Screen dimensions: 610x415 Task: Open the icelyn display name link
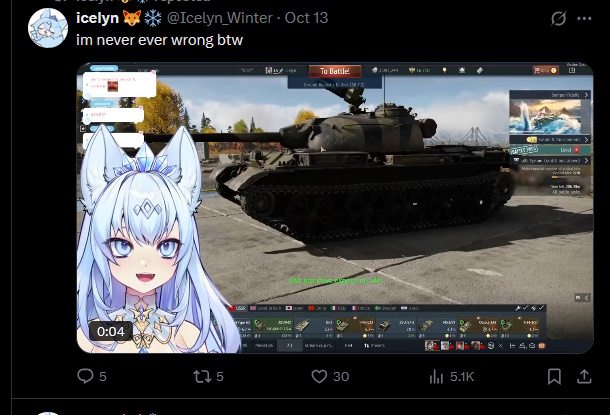97,18
